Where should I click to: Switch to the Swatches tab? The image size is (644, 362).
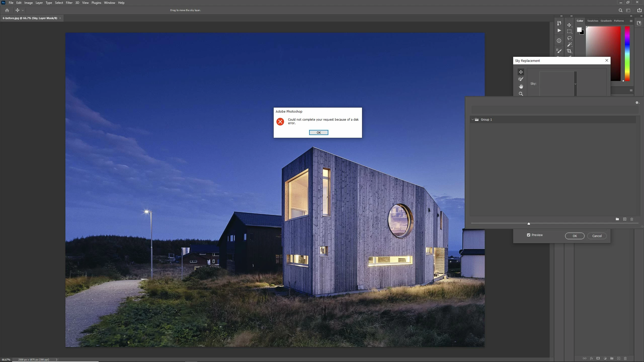[592, 21]
